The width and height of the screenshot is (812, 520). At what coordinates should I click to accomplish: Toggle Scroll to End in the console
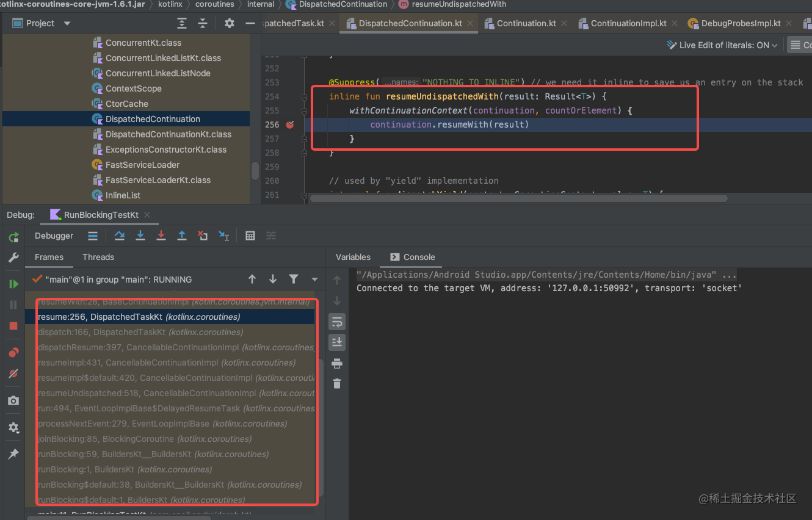pos(336,342)
